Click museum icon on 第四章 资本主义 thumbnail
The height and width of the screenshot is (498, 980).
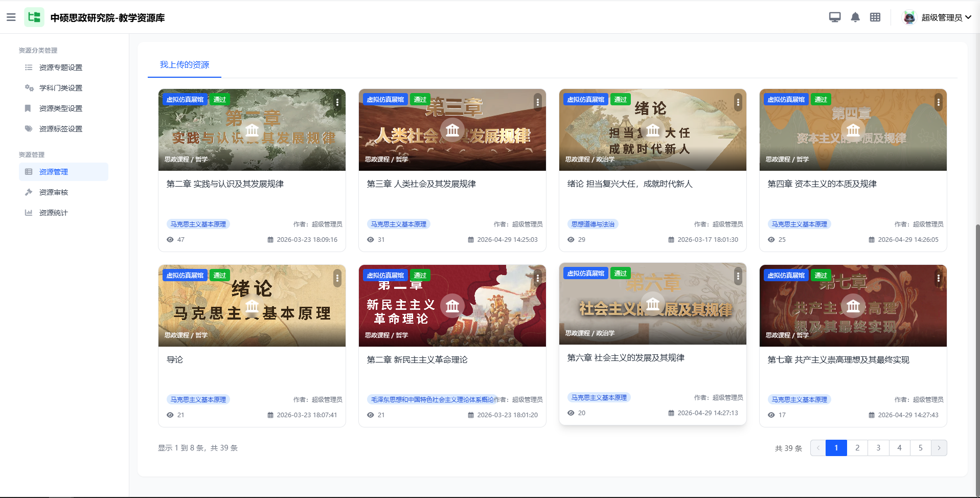point(853,130)
